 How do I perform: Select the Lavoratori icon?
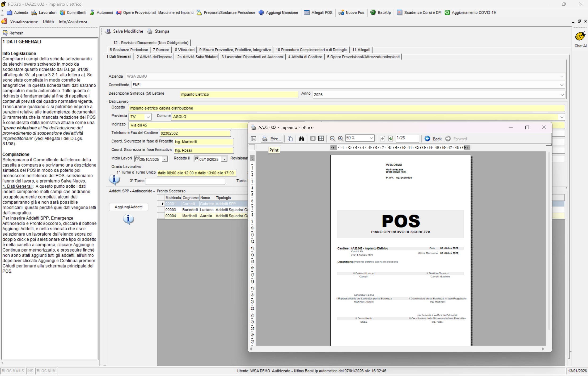(x=44, y=13)
